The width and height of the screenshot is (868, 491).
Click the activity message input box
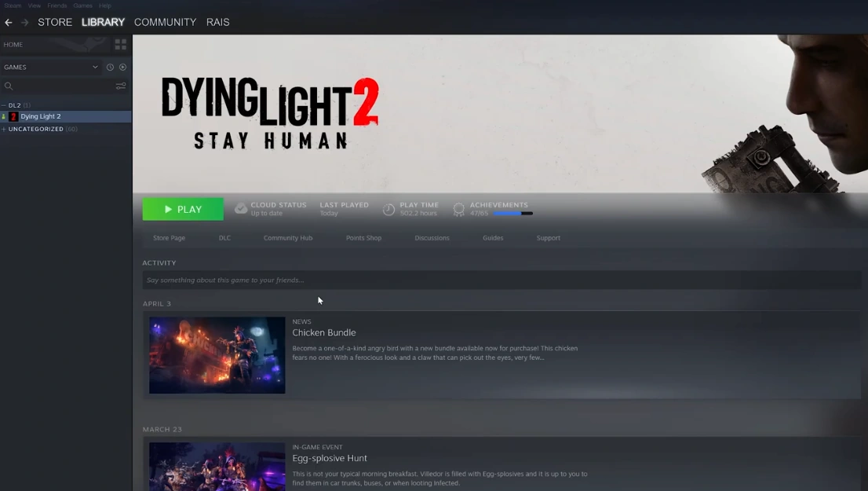(501, 280)
